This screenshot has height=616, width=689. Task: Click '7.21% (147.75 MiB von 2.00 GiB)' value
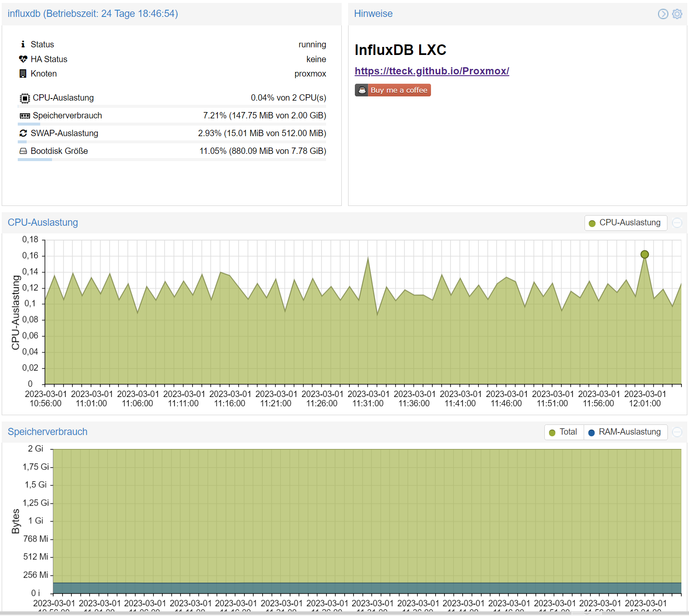point(264,115)
